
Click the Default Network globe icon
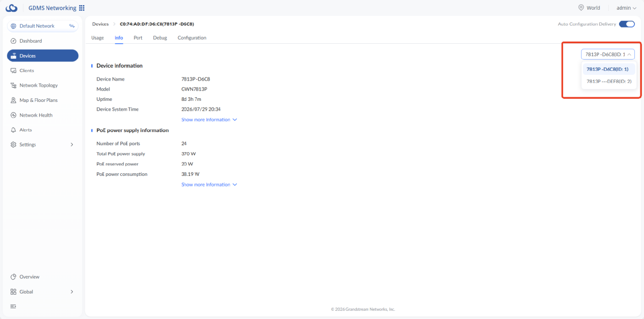14,26
